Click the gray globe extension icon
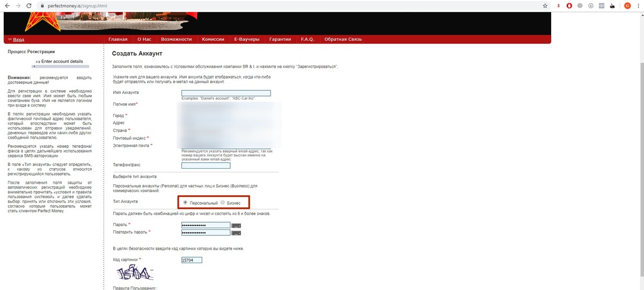The image size is (644, 290). pyautogui.click(x=580, y=5)
